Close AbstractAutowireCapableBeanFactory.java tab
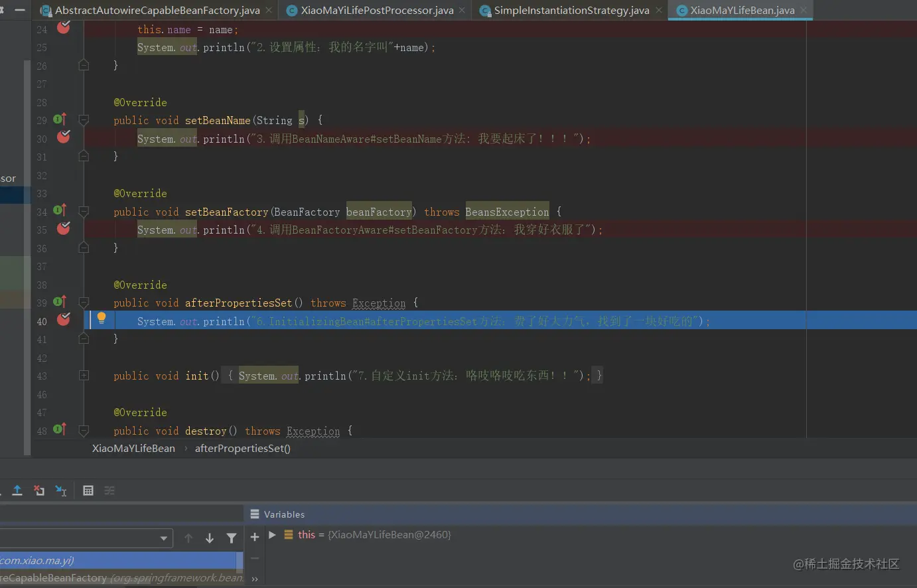This screenshot has width=917, height=588. click(x=269, y=10)
